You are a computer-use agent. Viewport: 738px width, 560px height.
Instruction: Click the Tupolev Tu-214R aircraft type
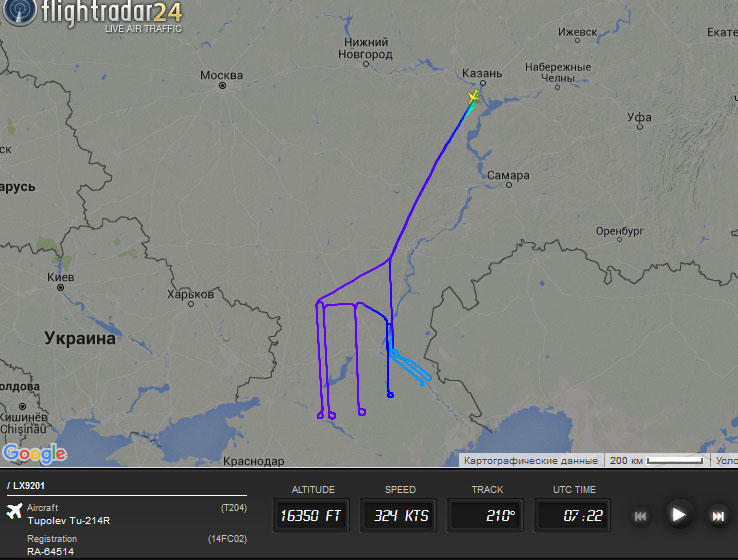tap(69, 520)
